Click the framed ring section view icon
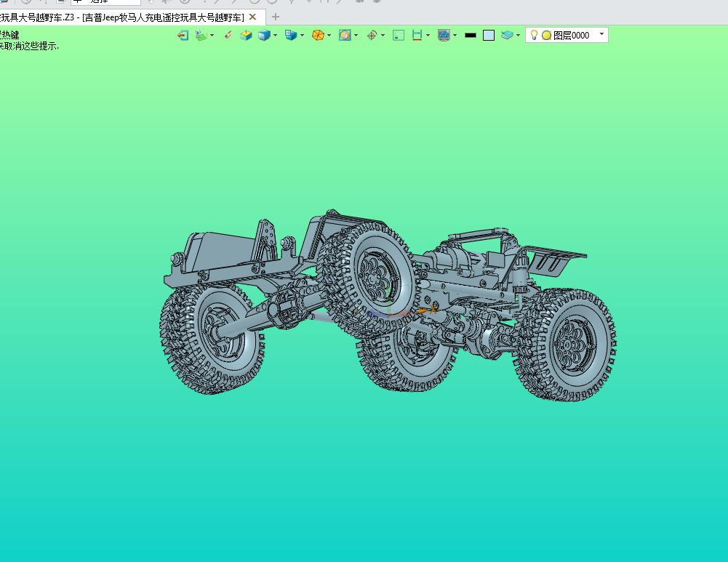The width and height of the screenshot is (728, 562). 345,36
